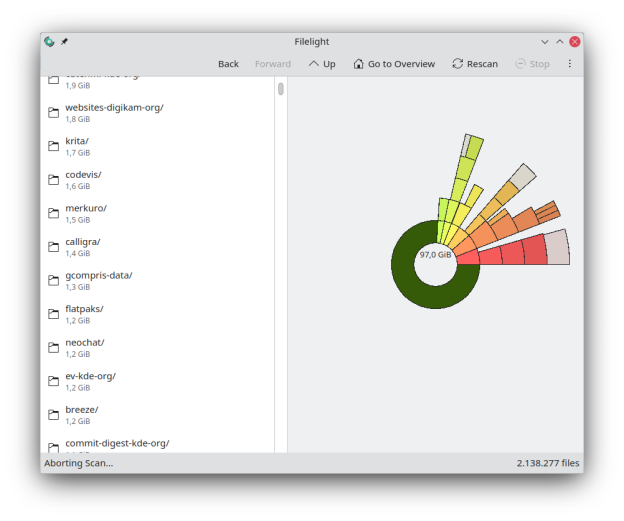This screenshot has height=521, width=624.
Task: Click the file list vertical scrollbar handle
Action: pyautogui.click(x=281, y=89)
